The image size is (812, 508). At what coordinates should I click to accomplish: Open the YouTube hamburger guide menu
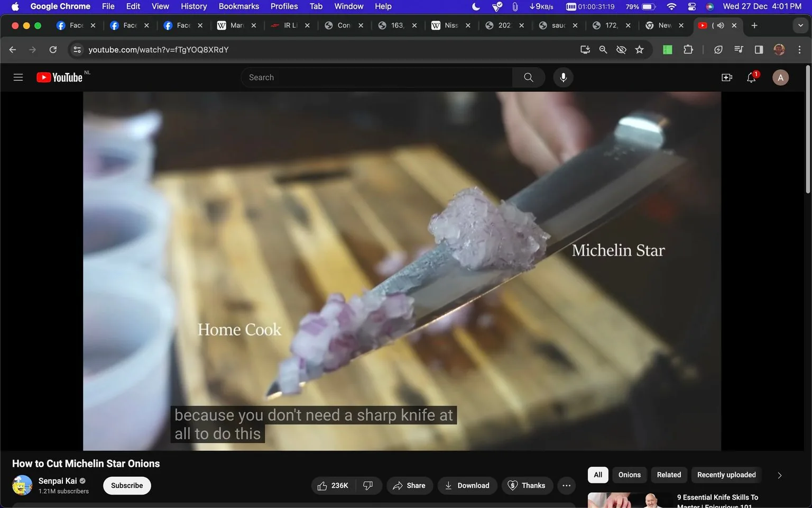[x=17, y=77]
